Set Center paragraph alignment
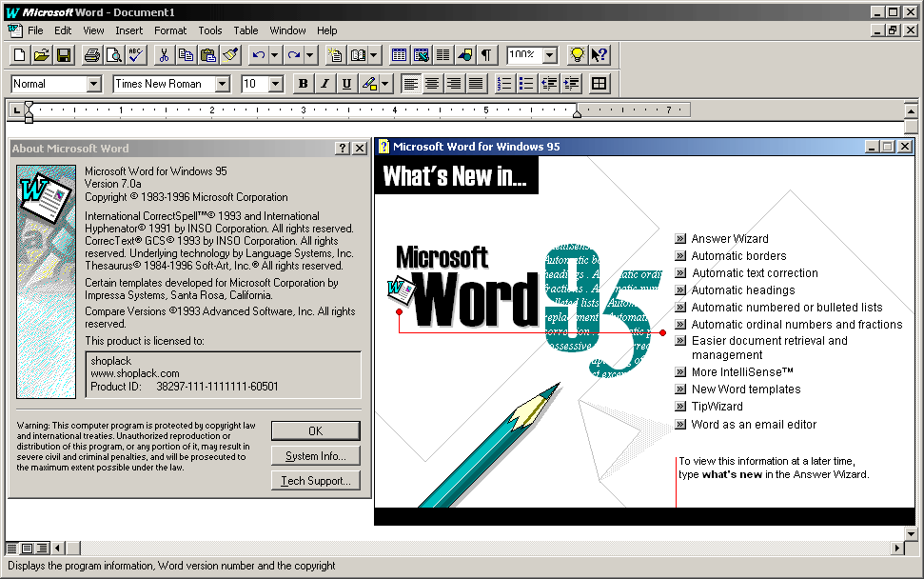 coord(432,84)
